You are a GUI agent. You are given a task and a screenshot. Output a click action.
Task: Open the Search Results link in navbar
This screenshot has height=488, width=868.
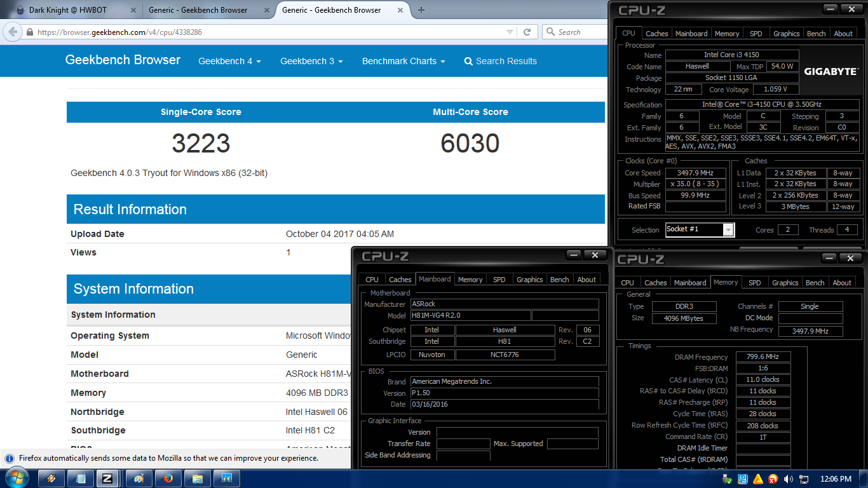501,61
